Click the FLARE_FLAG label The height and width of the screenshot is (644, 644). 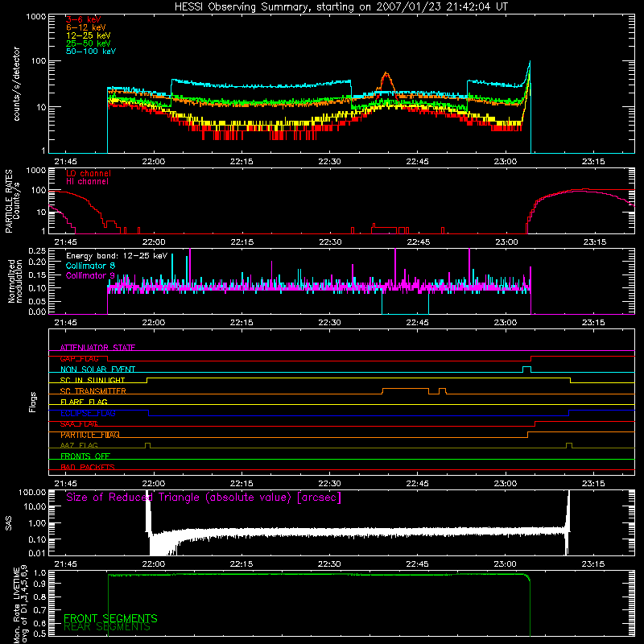pyautogui.click(x=84, y=402)
